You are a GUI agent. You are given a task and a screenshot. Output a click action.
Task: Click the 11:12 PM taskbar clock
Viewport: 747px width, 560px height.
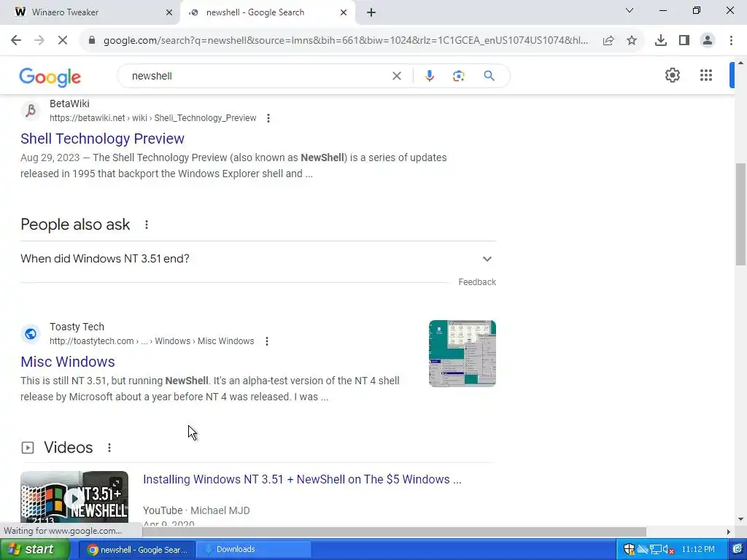[x=698, y=550]
